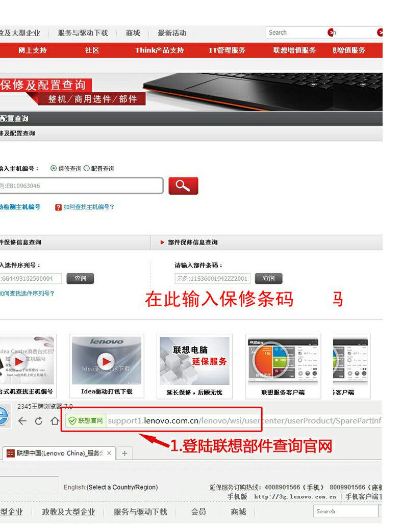
Task: Click the 选件序列号 input field
Action: click(x=31, y=279)
